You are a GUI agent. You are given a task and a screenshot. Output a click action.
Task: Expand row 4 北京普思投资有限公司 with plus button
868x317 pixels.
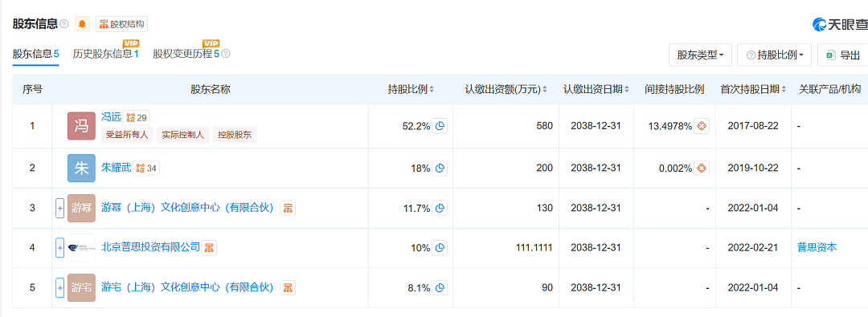[59, 248]
